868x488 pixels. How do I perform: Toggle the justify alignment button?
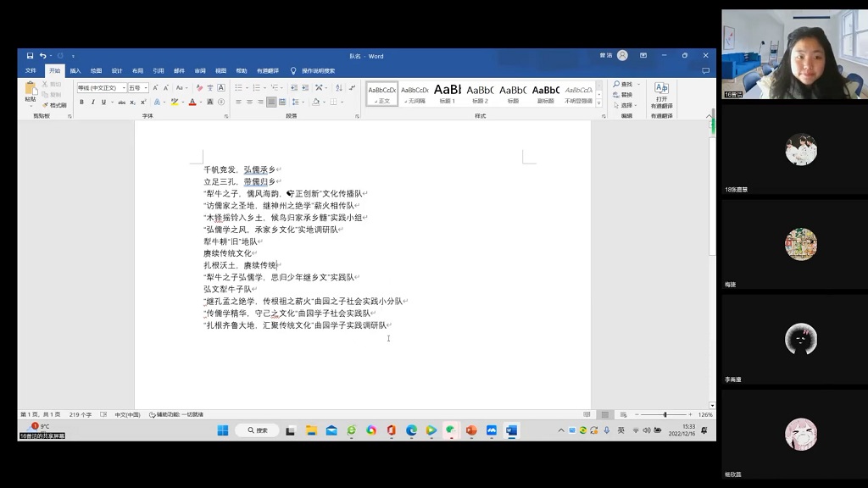[271, 103]
